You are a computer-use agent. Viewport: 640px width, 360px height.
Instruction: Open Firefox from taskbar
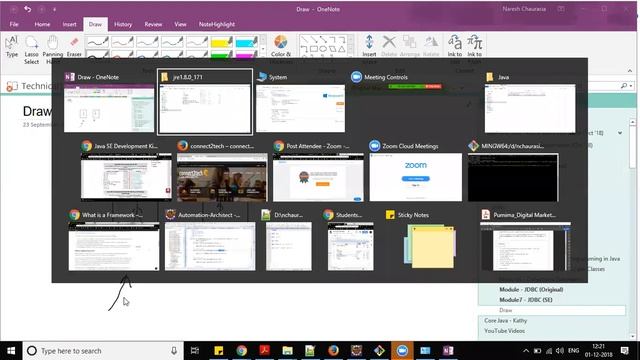333,351
